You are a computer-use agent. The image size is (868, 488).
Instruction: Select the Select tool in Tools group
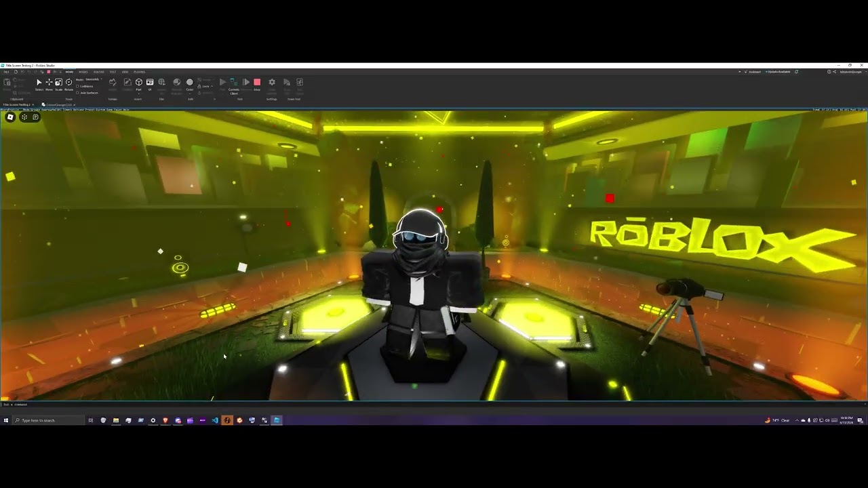[39, 84]
